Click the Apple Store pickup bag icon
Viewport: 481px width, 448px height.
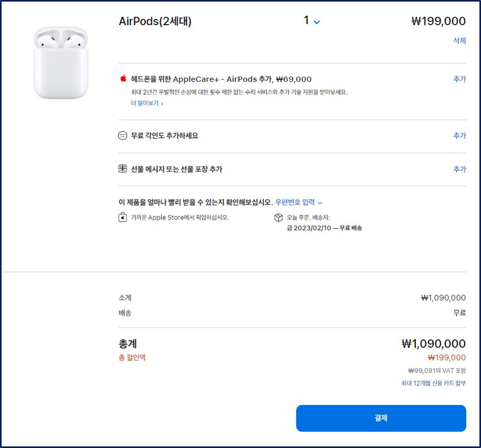[122, 217]
